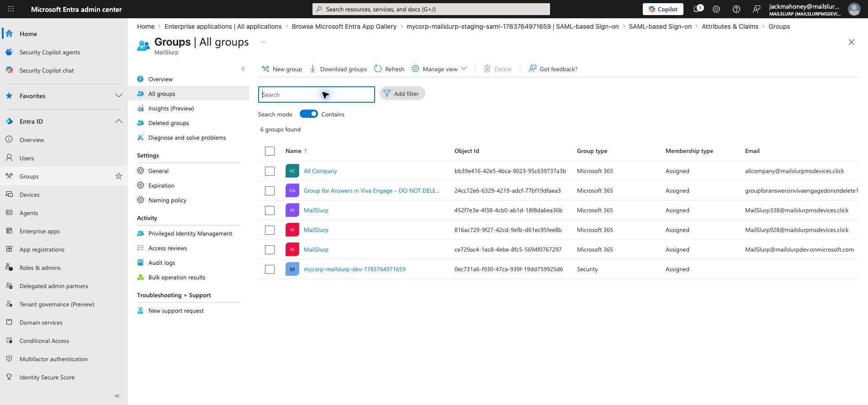Click Diagnose and solve problems icon
This screenshot has height=405, width=868.
tap(140, 137)
